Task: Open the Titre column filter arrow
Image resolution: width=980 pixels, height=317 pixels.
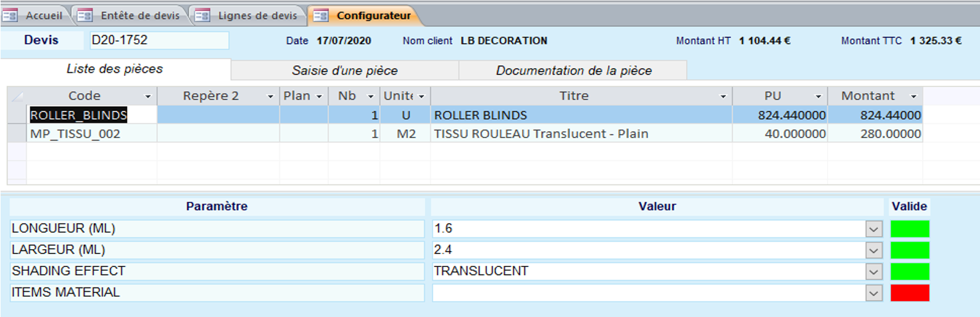Action: click(723, 97)
